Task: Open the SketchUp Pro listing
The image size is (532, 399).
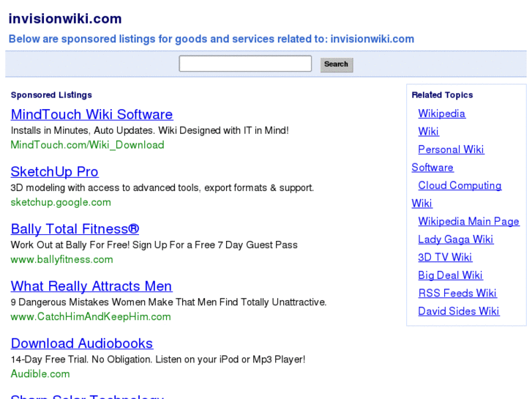Action: (55, 172)
